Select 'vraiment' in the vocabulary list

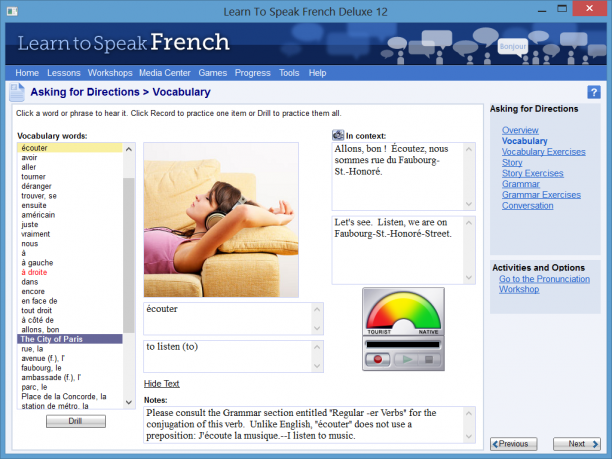tap(70, 234)
